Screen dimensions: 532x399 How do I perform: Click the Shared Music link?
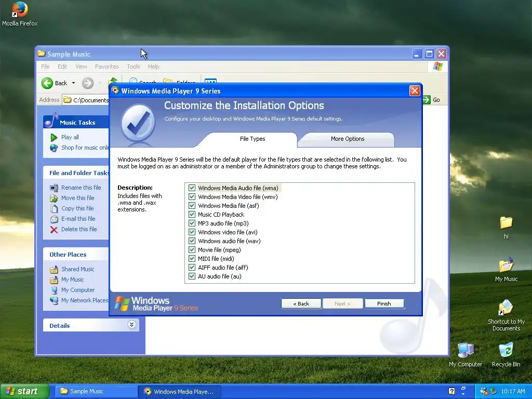(x=78, y=270)
